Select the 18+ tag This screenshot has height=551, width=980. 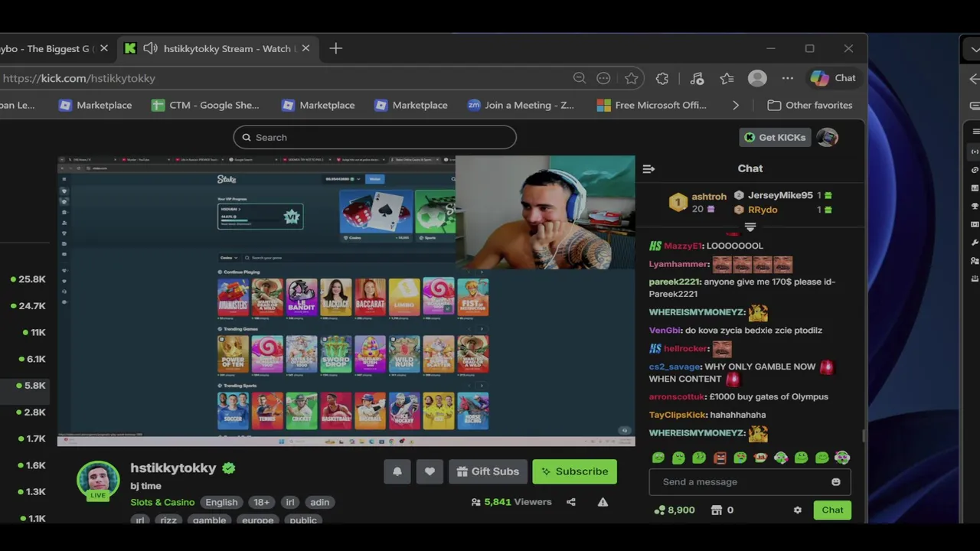[x=261, y=502]
